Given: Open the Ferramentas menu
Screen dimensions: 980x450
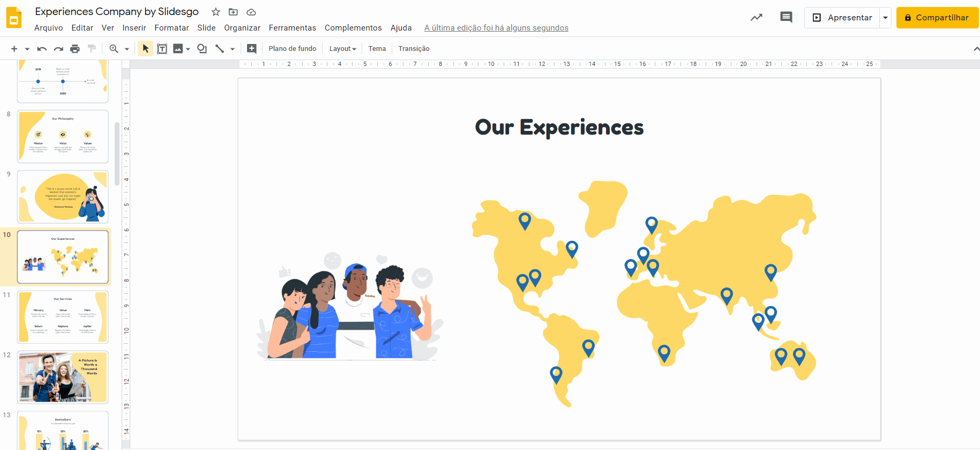Looking at the screenshot, I should click(x=293, y=28).
